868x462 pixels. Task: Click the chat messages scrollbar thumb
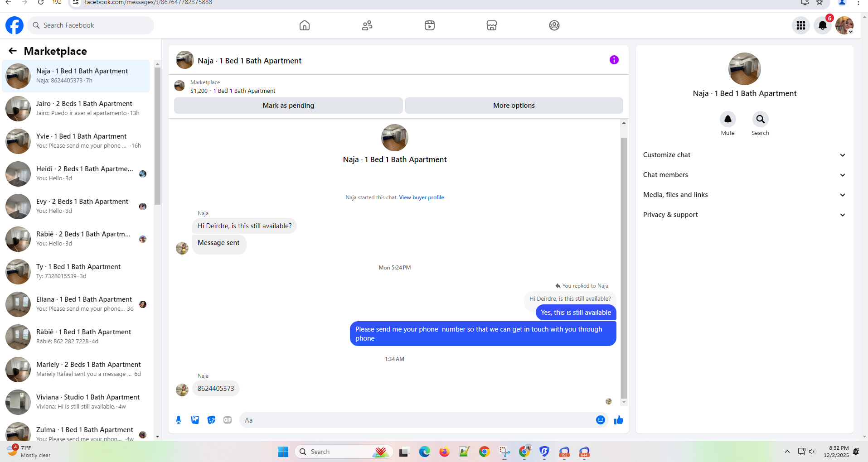(x=624, y=267)
